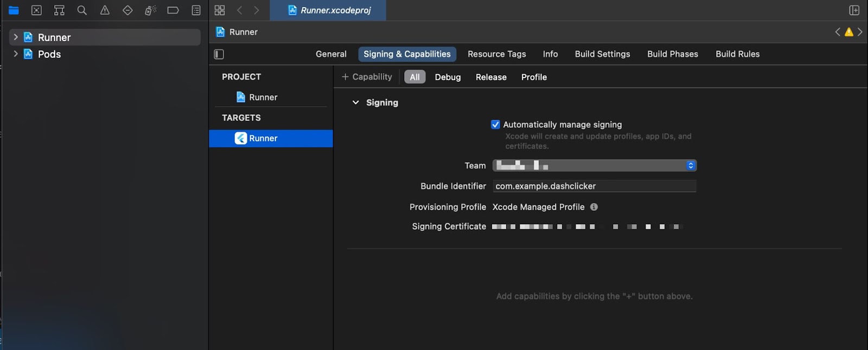This screenshot has width=868, height=350.
Task: Click the related items grid icon
Action: 220,10
